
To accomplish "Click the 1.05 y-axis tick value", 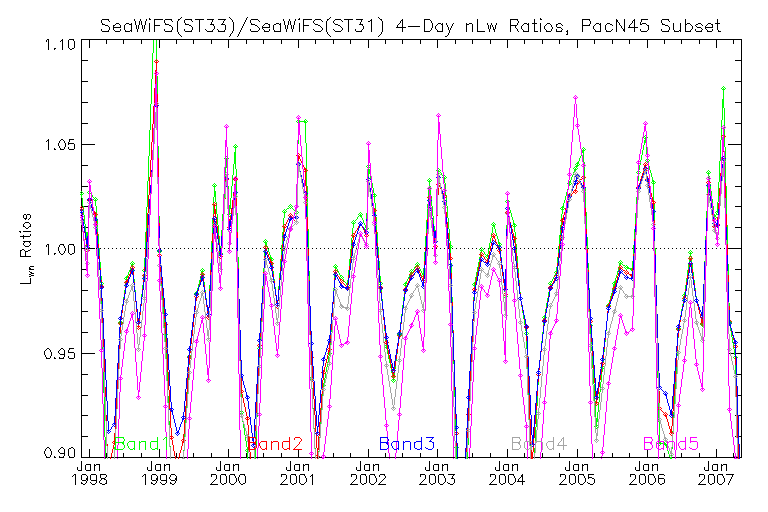I will 60,145.
